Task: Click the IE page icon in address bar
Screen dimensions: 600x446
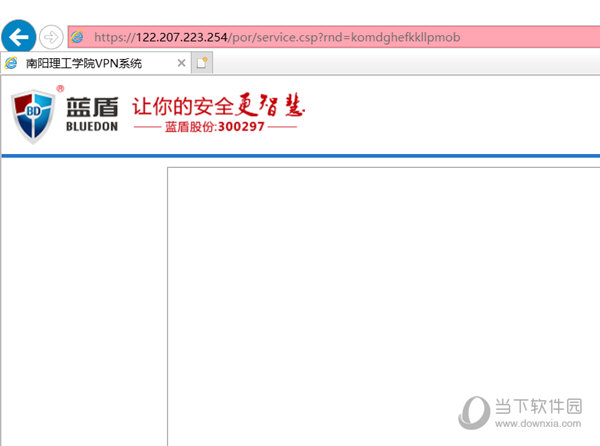Action: 76,37
